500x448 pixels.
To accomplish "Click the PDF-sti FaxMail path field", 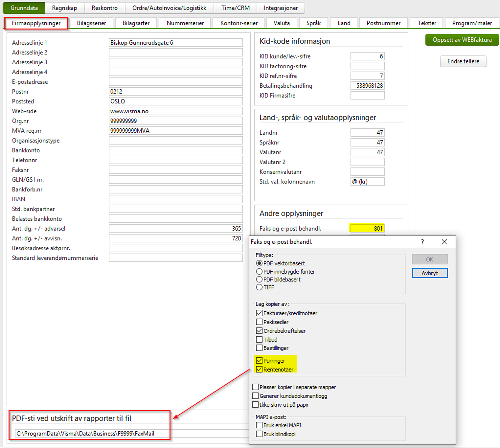I will coord(132,433).
